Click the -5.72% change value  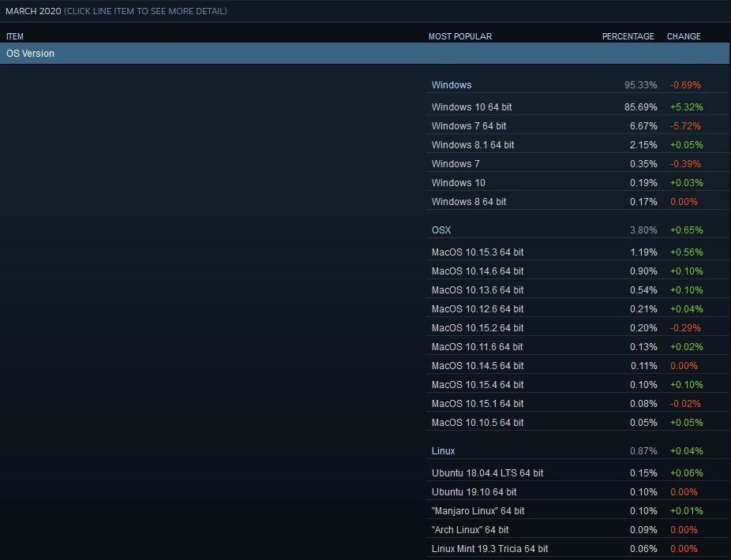click(x=685, y=125)
